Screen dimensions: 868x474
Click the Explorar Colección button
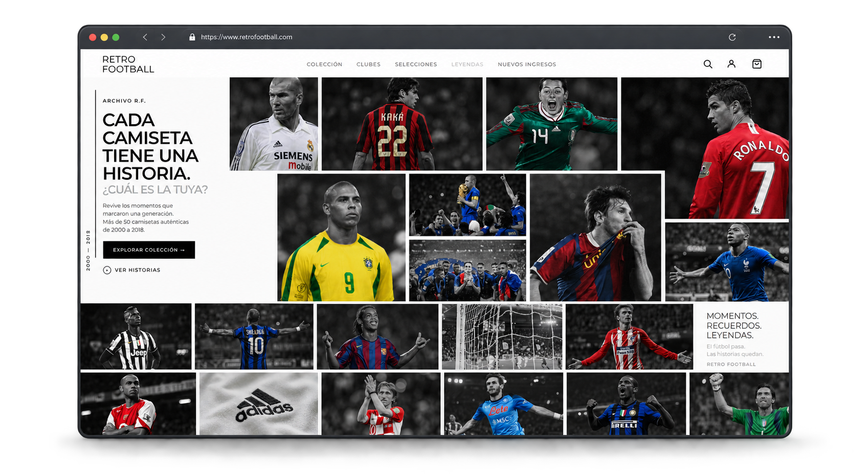[149, 250]
